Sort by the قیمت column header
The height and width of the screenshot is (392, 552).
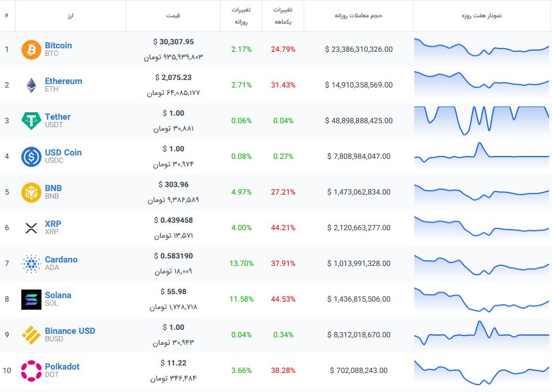173,16
